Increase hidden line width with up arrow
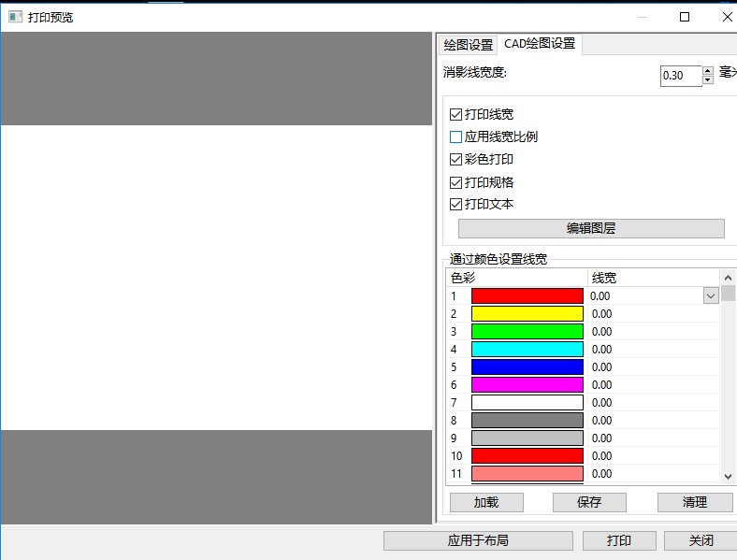Viewport: 737px width, 560px height. (708, 71)
